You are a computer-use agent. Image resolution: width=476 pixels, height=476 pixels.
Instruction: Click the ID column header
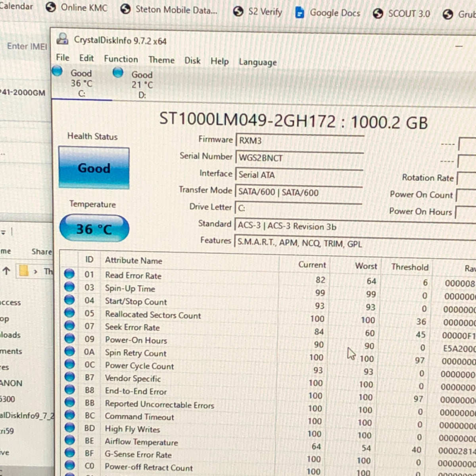pyautogui.click(x=89, y=259)
